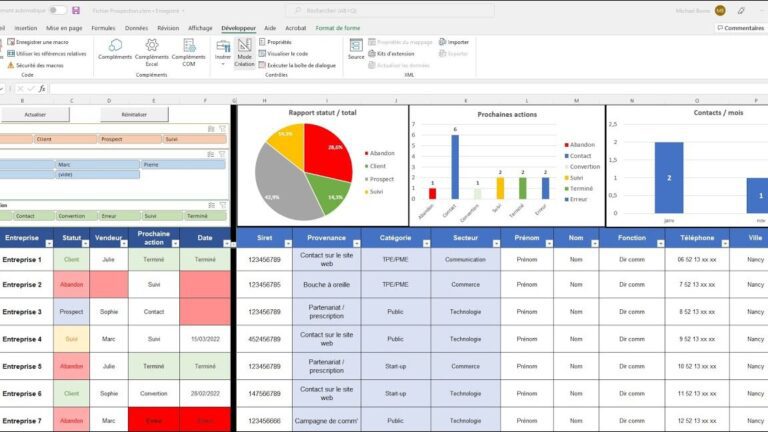Open the Statut column filter dropdown

85,243
